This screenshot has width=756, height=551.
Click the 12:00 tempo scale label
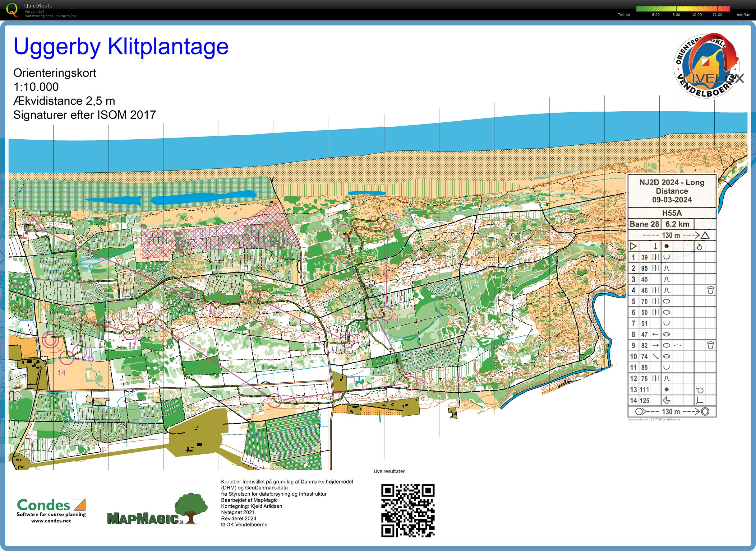[x=717, y=15]
